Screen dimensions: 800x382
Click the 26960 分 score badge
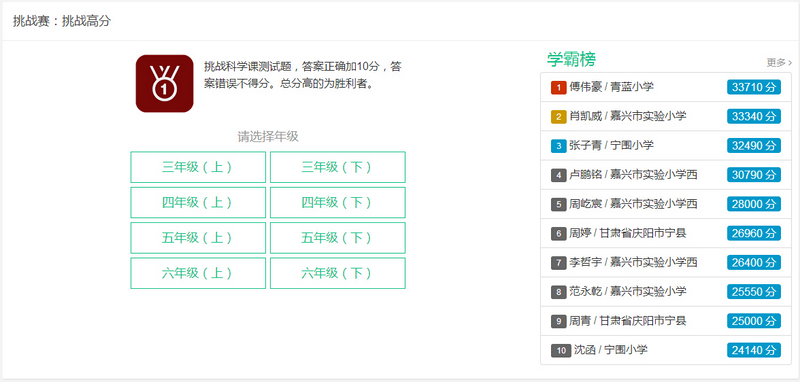(x=754, y=233)
